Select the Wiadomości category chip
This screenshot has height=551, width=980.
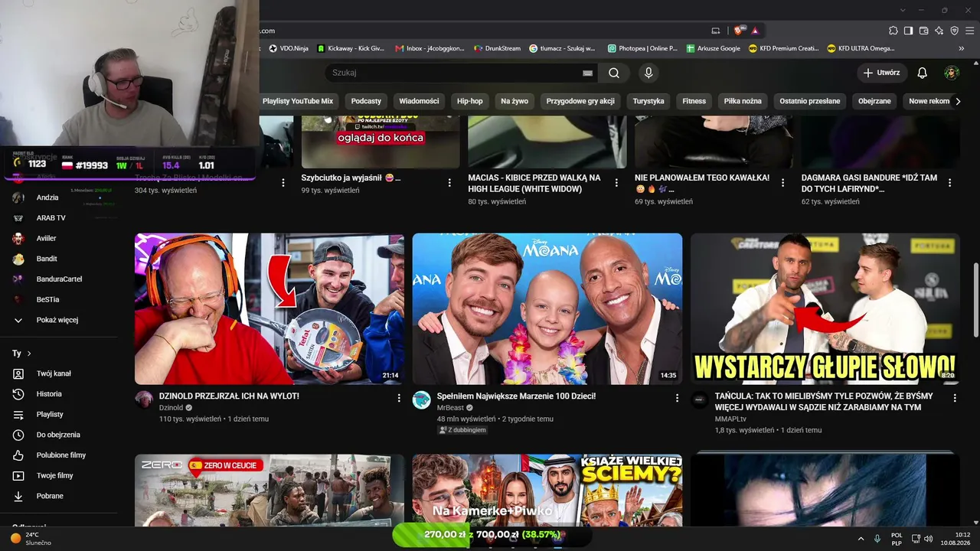click(x=420, y=101)
